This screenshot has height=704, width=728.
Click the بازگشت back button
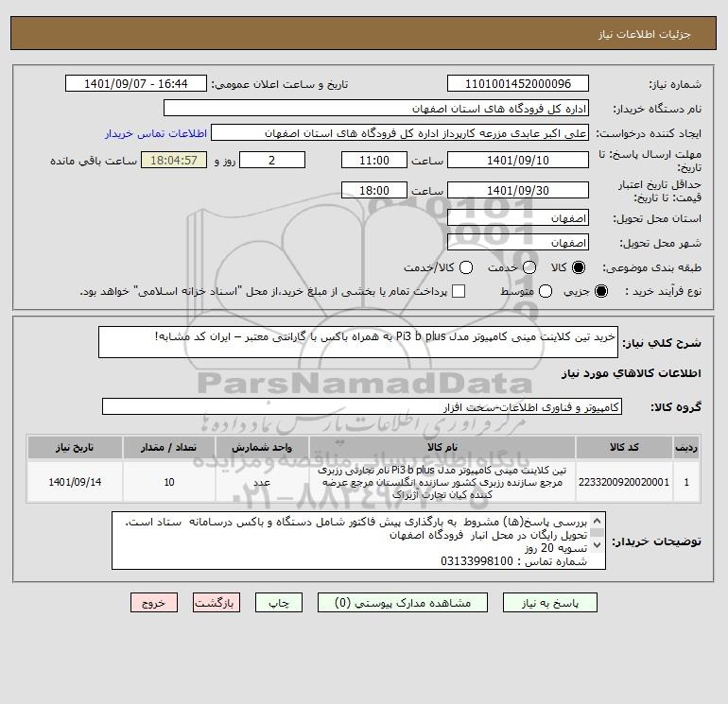coord(217,603)
